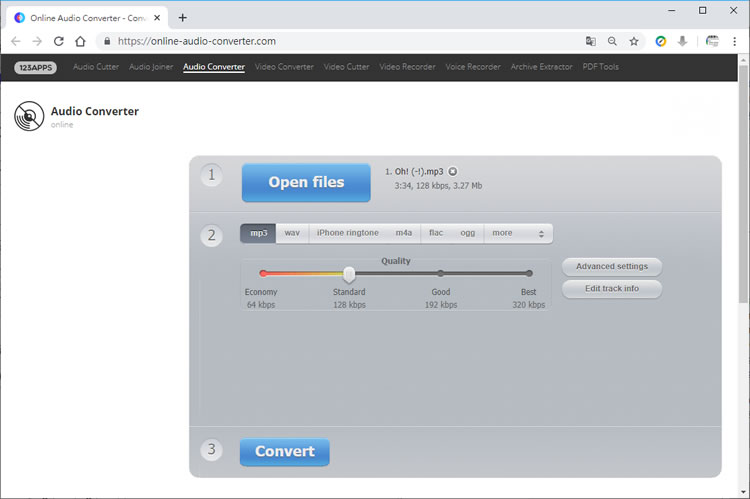Viewport: 750px width, 499px height.
Task: Click the Standard quality label
Action: (349, 292)
